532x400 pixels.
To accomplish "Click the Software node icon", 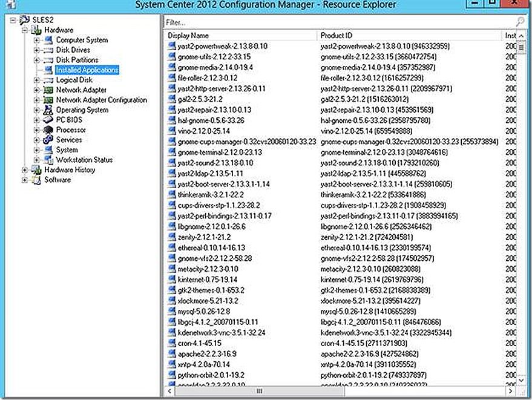I will [37, 180].
